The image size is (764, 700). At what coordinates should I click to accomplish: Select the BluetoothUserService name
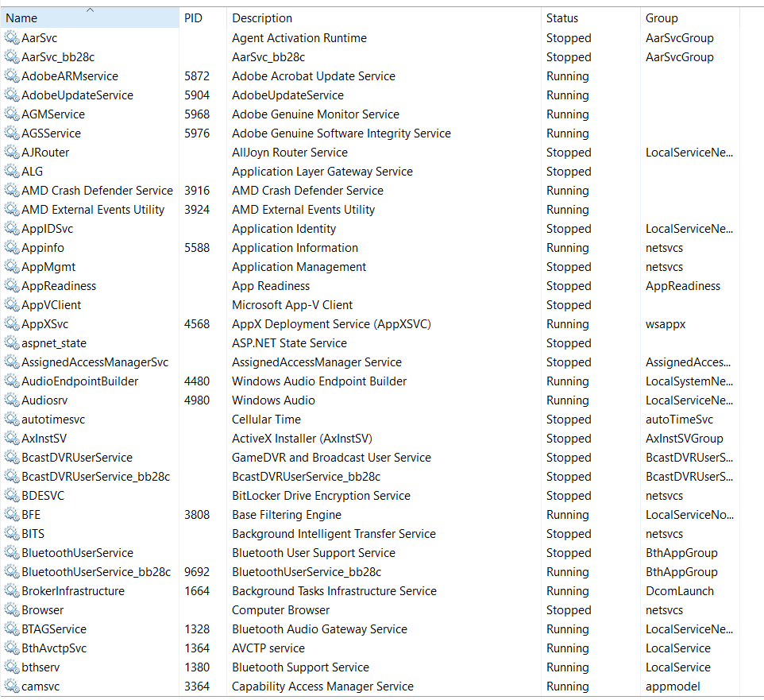pos(78,552)
